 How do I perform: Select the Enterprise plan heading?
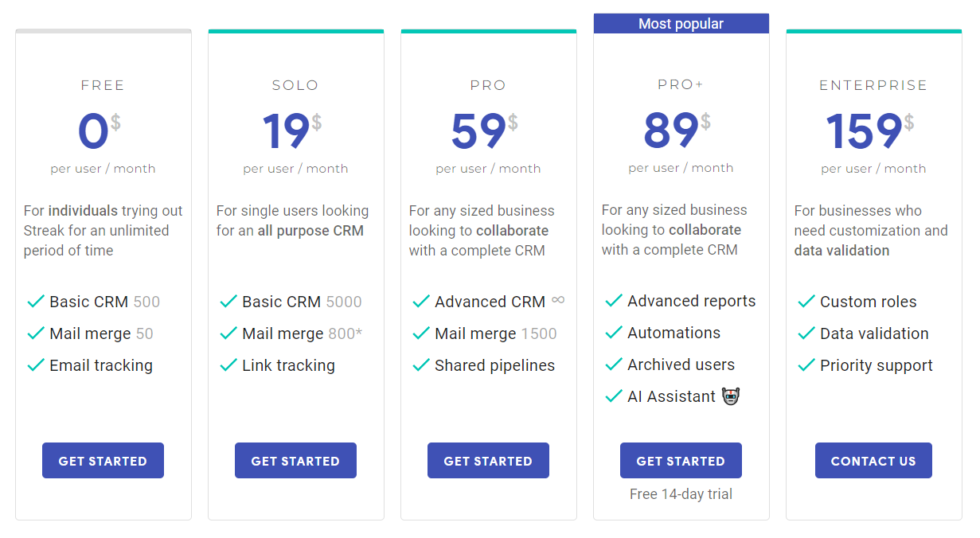873,85
